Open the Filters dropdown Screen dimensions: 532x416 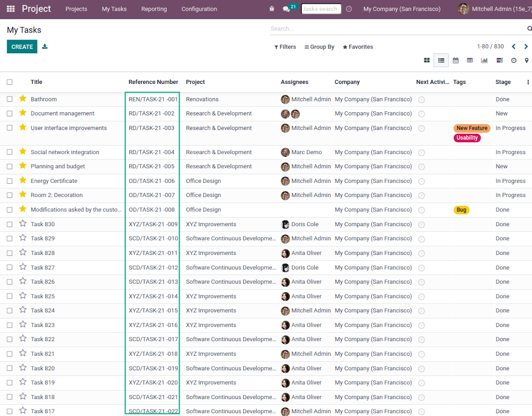pos(285,47)
